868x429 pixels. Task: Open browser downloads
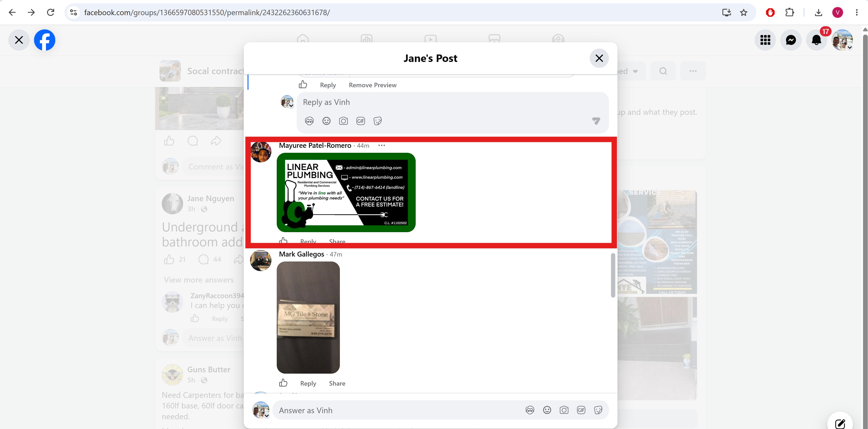pos(818,12)
